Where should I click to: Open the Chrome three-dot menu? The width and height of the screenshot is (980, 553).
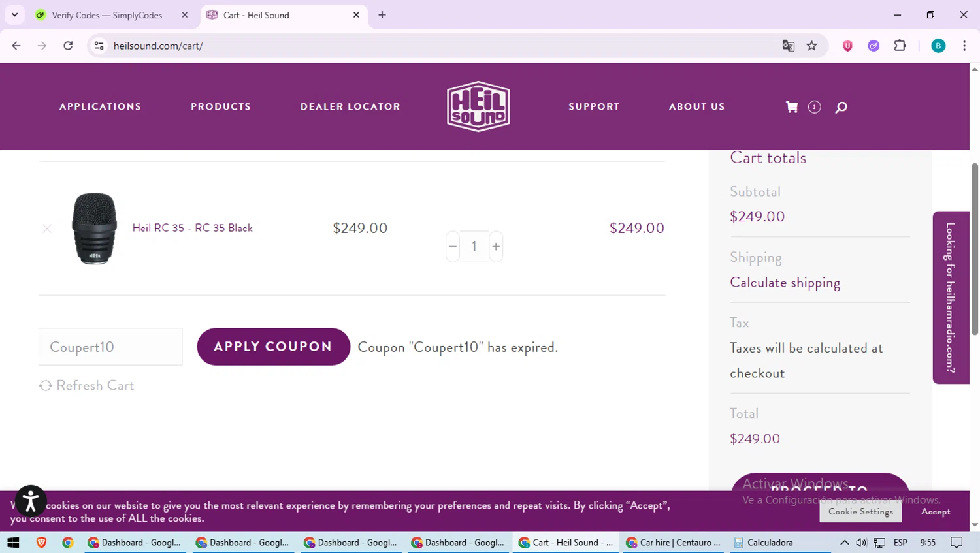click(x=964, y=46)
